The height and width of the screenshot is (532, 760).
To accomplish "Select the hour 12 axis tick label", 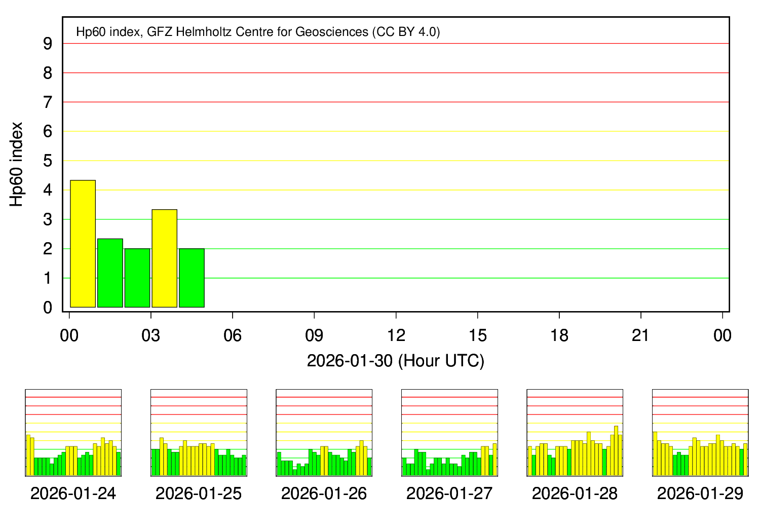I will 396,334.
